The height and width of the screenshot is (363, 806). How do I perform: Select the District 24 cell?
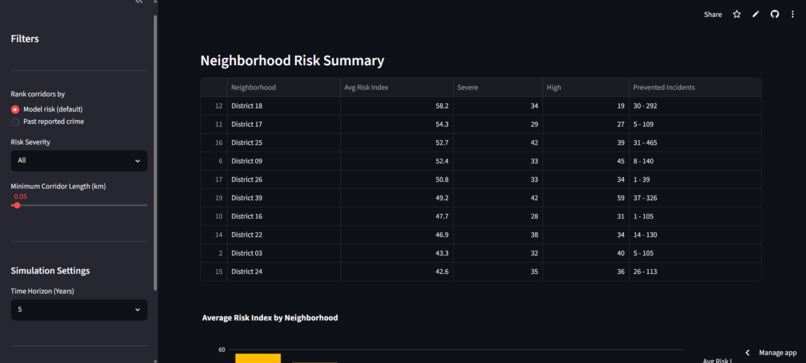click(x=284, y=272)
